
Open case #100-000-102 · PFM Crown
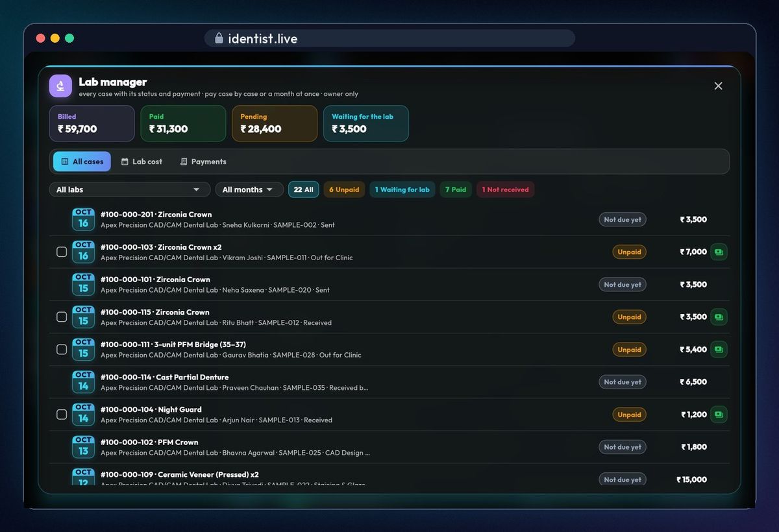click(x=389, y=446)
